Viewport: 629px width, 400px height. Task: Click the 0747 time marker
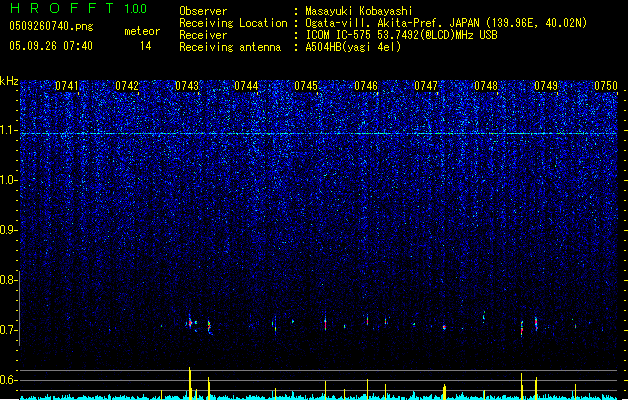pos(426,86)
